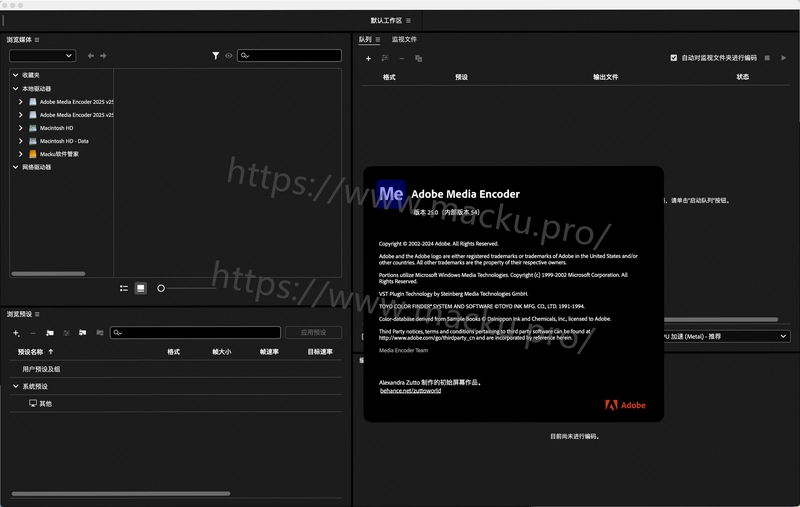Toggle 自动对监视文件夹进行编码 checkbox
Screen dimensions: 800x507
pos(673,58)
